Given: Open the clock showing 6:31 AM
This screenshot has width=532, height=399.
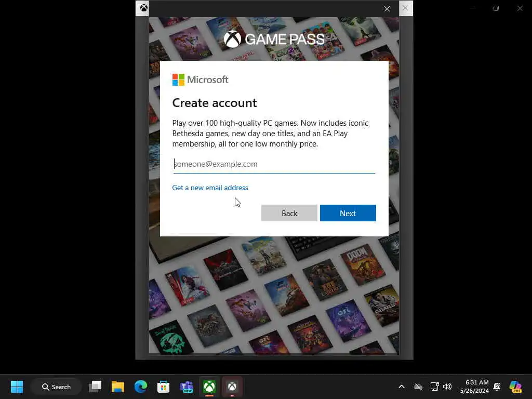Looking at the screenshot, I should (474, 387).
